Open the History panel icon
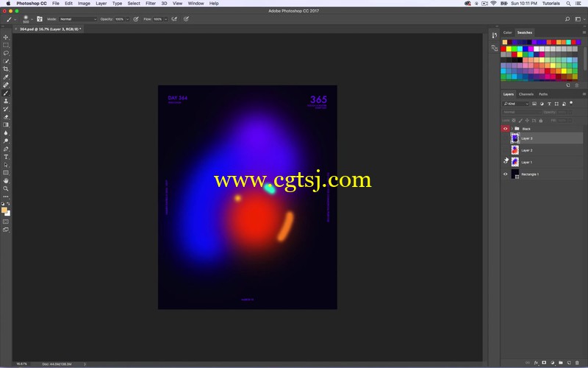The height and width of the screenshot is (368, 588). point(494,35)
